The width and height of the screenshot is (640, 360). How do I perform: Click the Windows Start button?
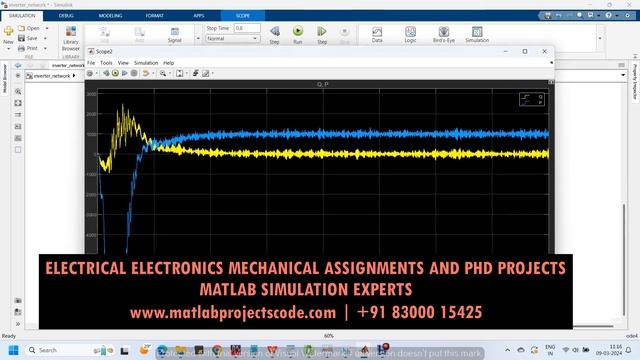13,350
